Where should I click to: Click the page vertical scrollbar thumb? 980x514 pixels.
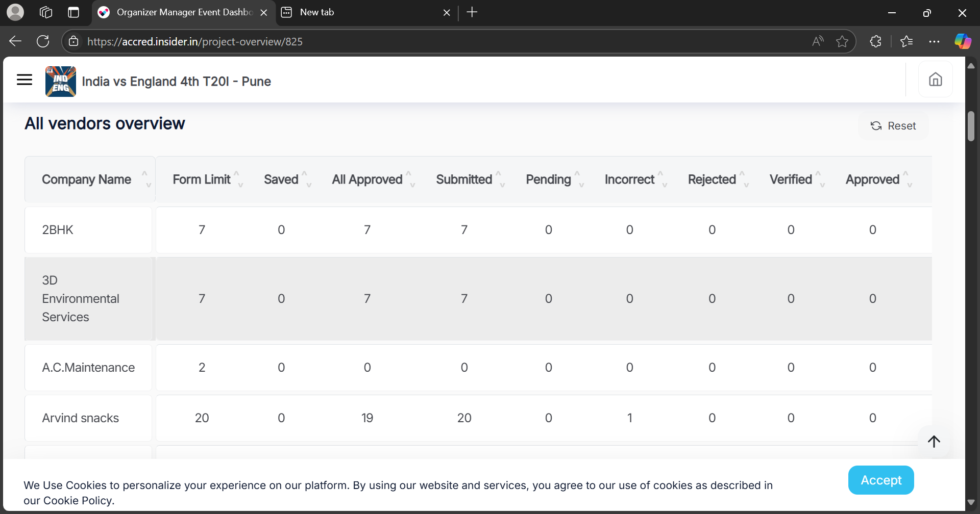[x=971, y=126]
